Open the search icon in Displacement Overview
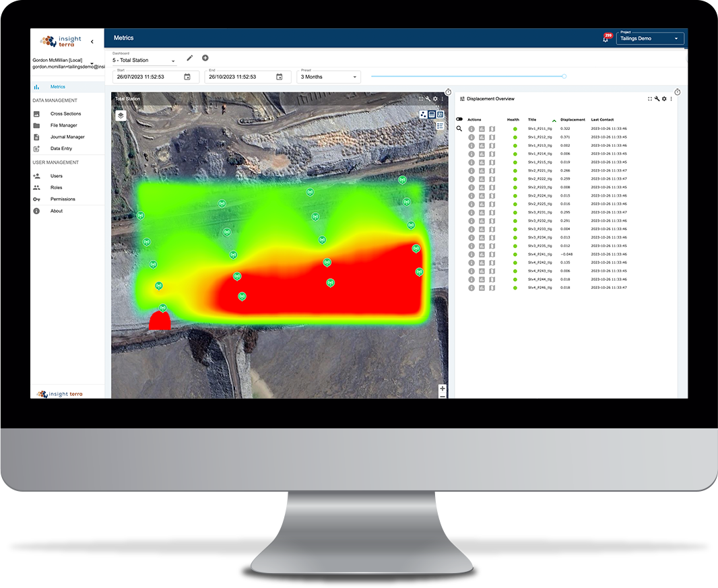Viewport: 718px width, 588px height. (459, 129)
